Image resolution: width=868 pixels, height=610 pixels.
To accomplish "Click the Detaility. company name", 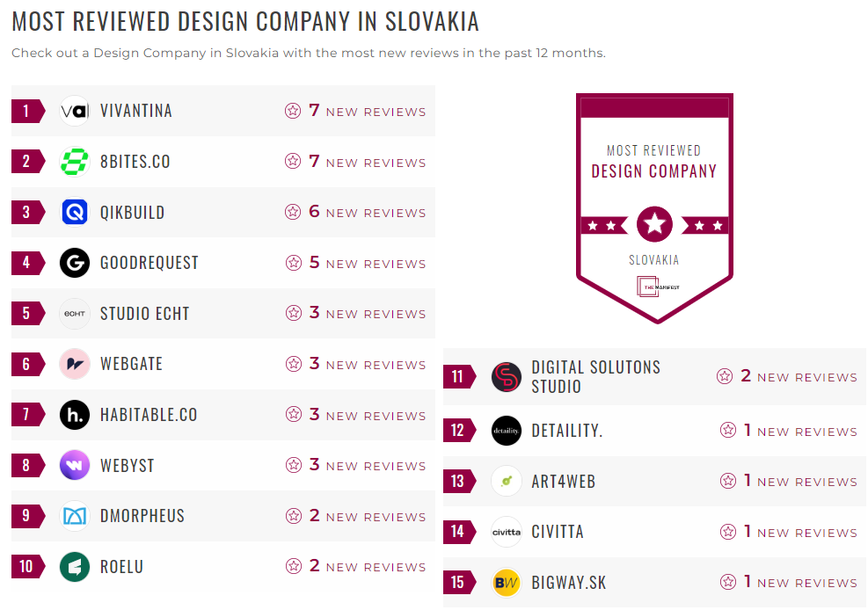I will (x=571, y=430).
